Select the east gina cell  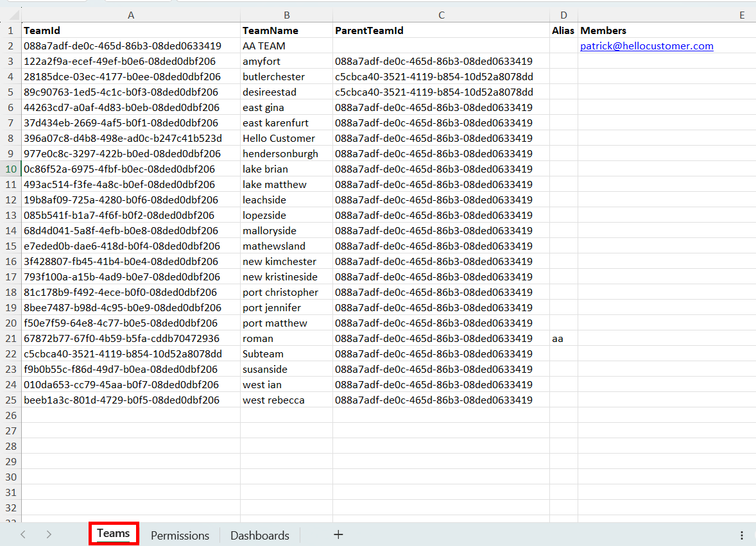[x=286, y=107]
